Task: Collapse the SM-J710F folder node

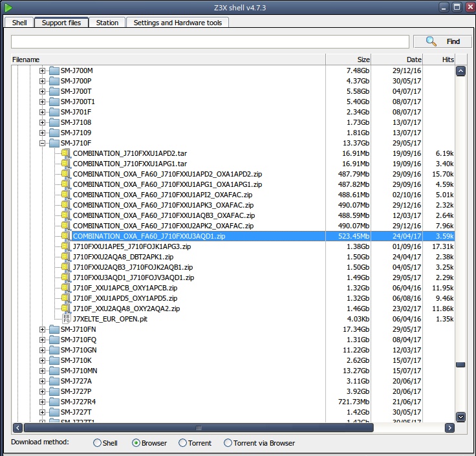Action: 42,143
